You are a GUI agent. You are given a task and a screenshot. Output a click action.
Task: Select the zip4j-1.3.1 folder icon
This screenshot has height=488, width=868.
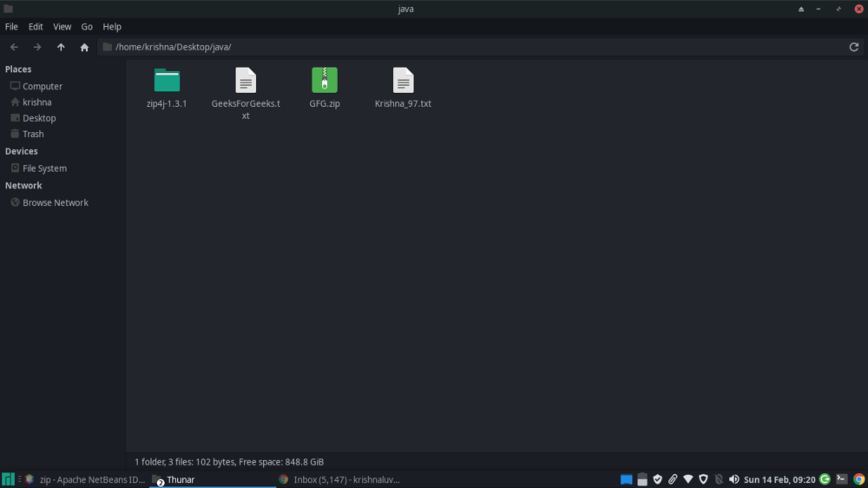(167, 80)
